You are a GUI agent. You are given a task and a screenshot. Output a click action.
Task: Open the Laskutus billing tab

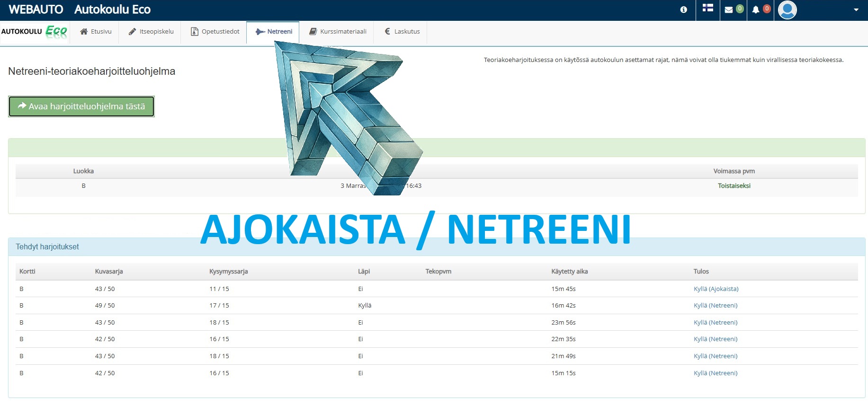click(402, 32)
